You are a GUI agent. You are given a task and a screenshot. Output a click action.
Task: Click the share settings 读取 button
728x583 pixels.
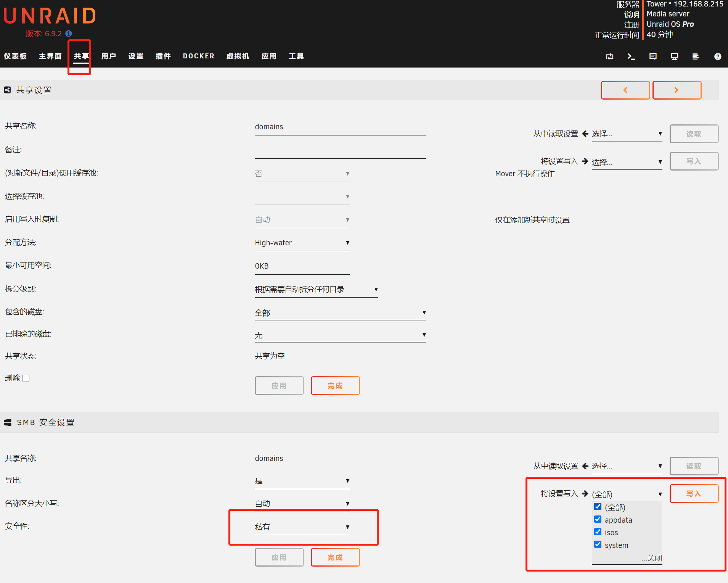pos(694,134)
